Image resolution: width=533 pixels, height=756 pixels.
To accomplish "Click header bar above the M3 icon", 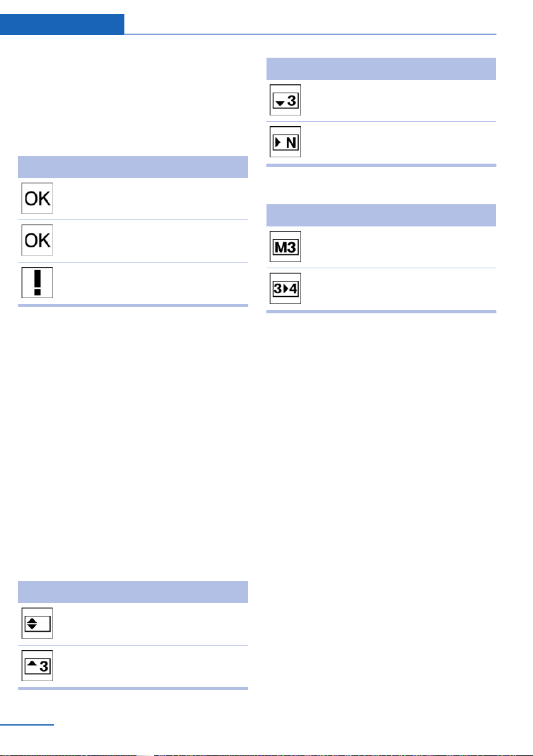I will point(381,215).
